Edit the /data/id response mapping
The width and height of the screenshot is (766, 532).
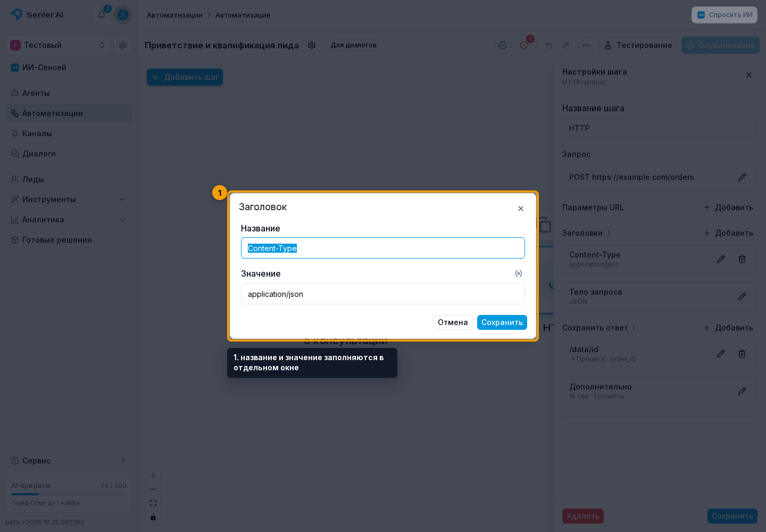point(721,354)
